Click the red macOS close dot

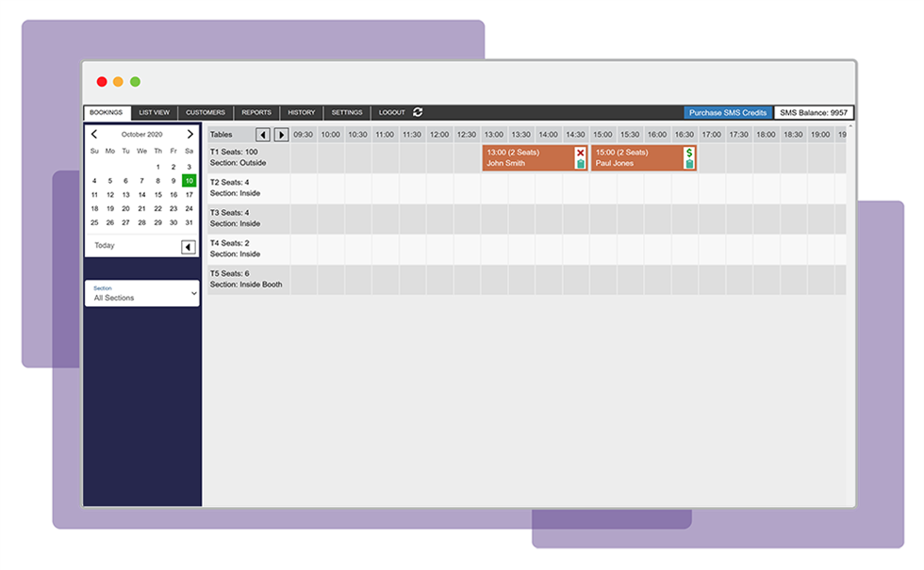[x=102, y=82]
